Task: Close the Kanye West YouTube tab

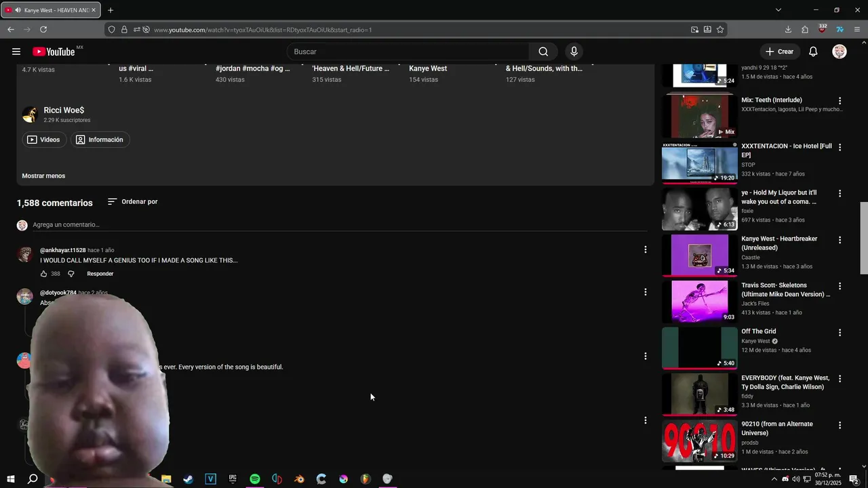Action: coord(94,10)
